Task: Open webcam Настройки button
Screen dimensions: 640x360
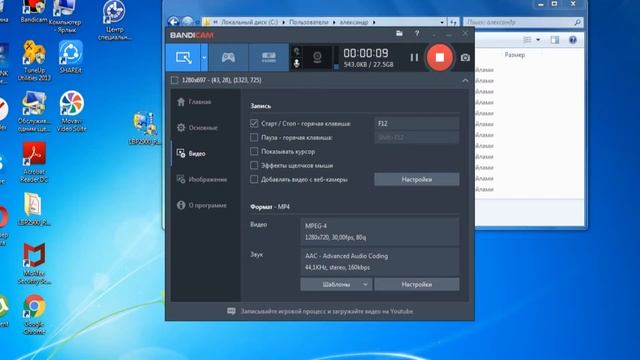Action: coord(417,179)
